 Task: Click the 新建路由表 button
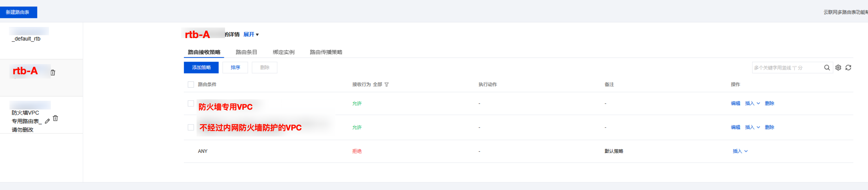click(18, 12)
